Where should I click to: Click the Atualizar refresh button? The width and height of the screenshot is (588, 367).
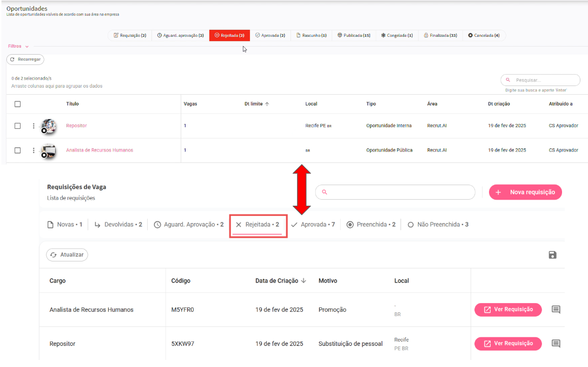(67, 255)
